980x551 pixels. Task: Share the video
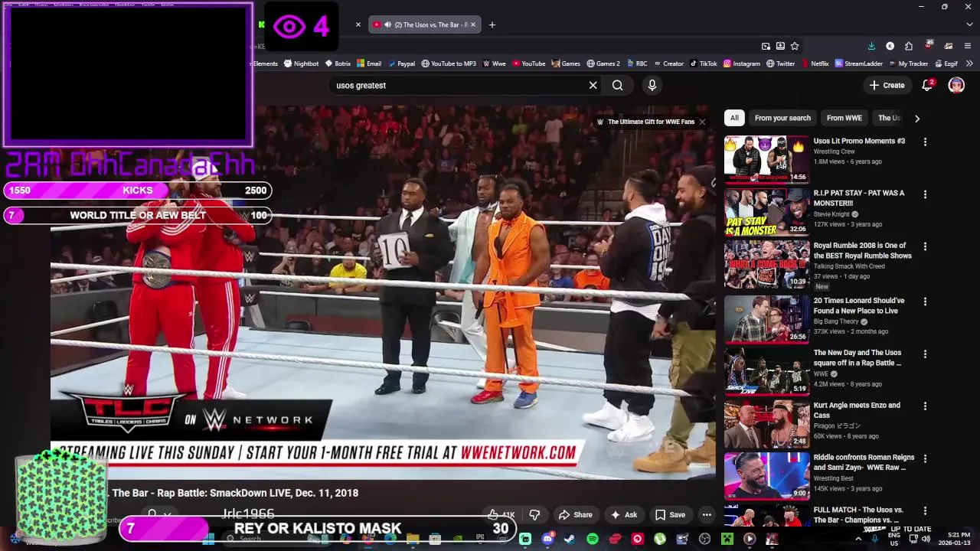[x=575, y=515]
